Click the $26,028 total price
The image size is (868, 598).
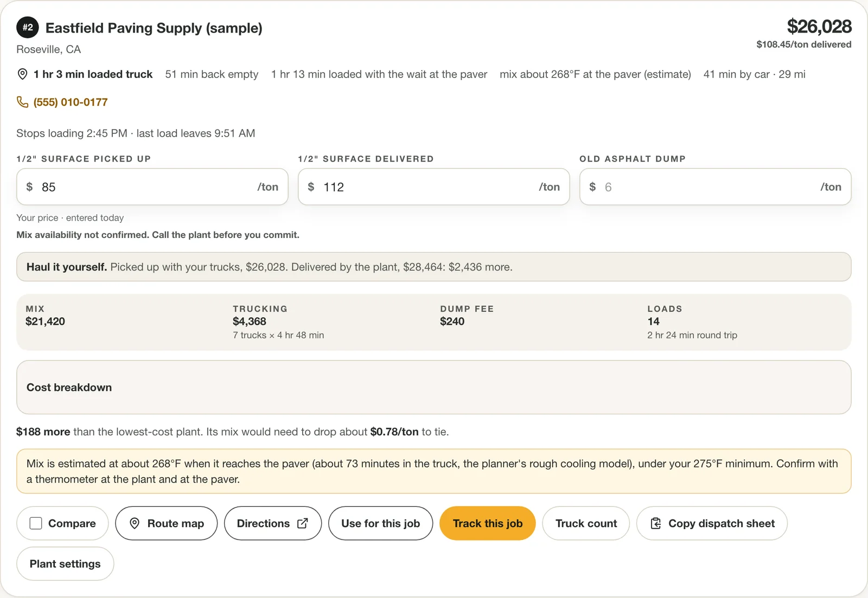point(819,27)
